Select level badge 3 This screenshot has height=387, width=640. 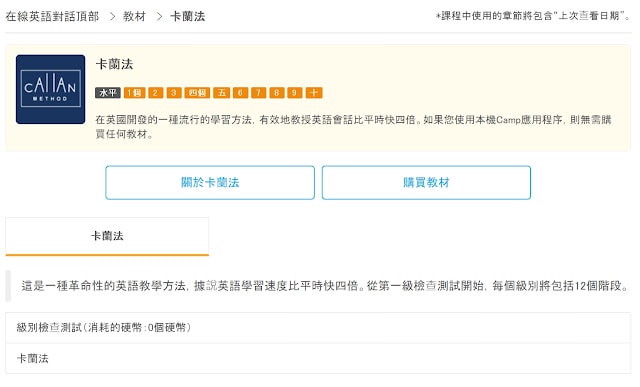[x=174, y=93]
